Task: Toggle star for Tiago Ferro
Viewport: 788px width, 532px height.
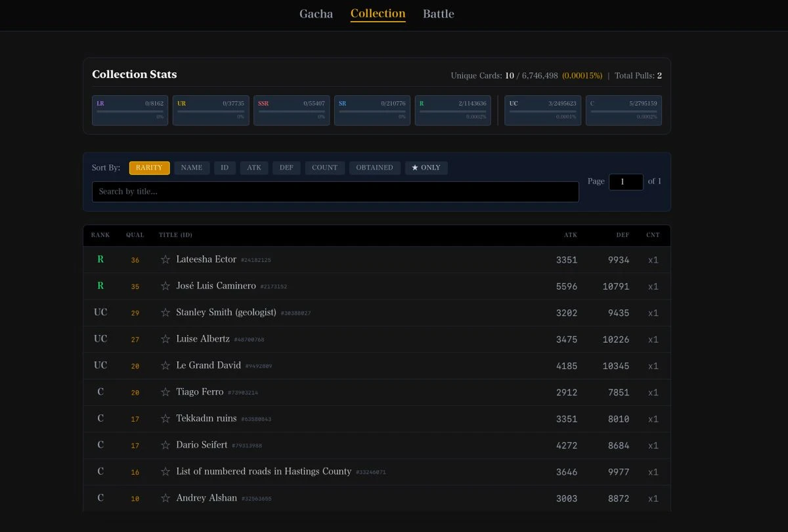Action: click(165, 392)
